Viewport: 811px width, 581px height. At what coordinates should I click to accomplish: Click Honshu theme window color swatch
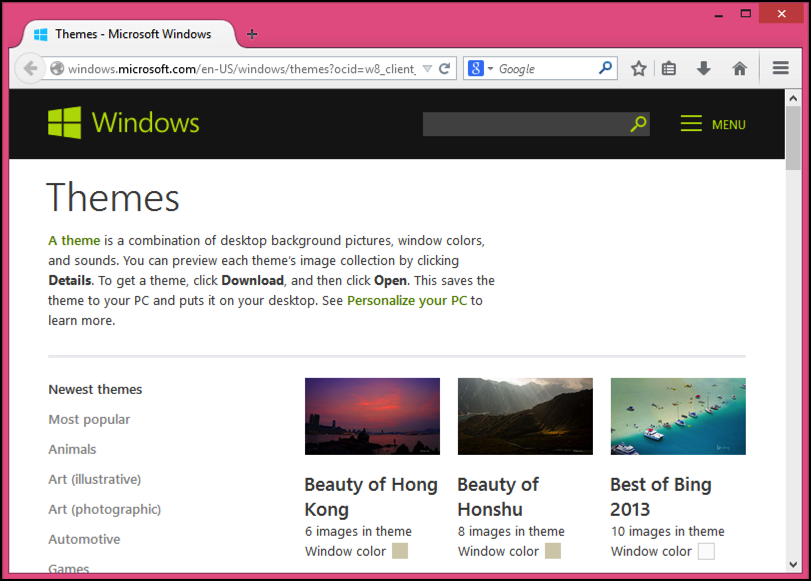tap(553, 551)
